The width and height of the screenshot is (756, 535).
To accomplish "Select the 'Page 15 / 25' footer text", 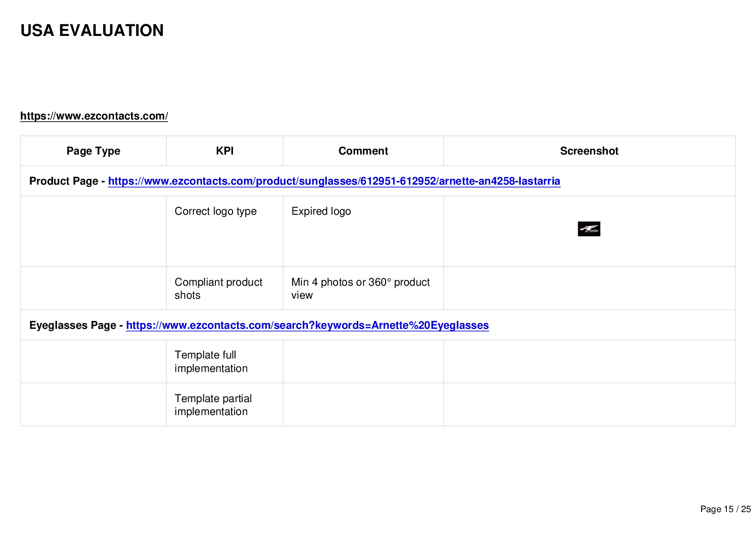I will tap(725, 509).
